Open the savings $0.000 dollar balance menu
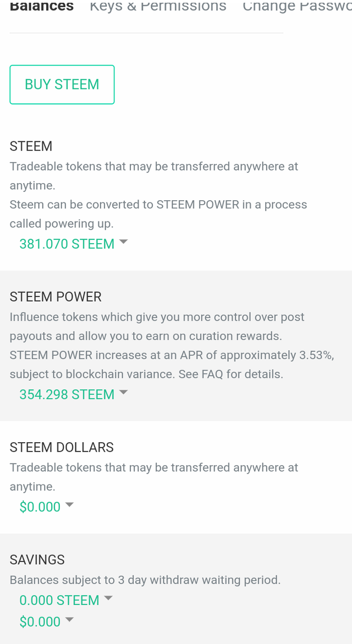Image resolution: width=352 pixels, height=644 pixels. coord(40,621)
